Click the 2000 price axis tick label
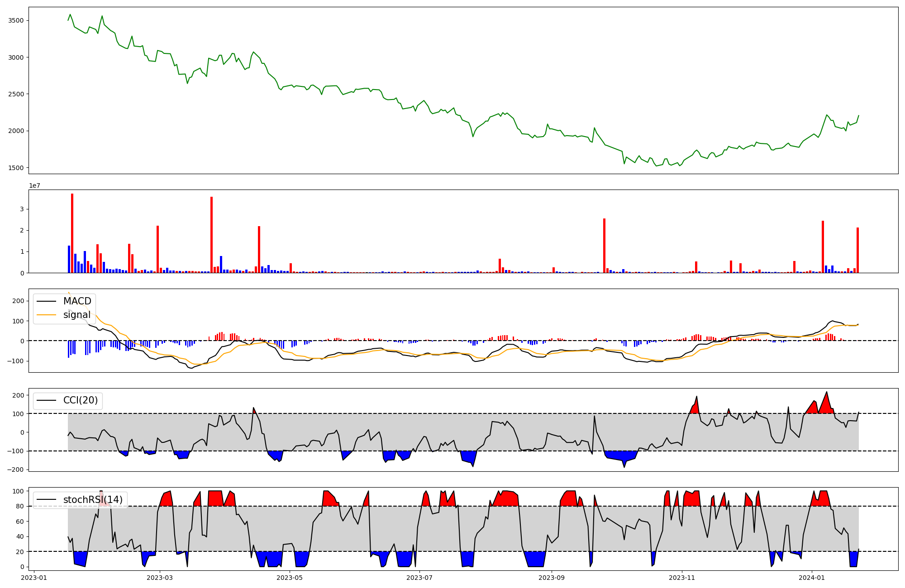Screen dimensions: 905x588 [16, 131]
